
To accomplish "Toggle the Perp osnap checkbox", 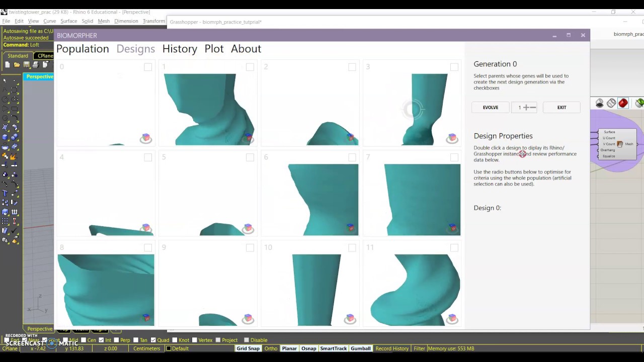I will click(x=116, y=340).
